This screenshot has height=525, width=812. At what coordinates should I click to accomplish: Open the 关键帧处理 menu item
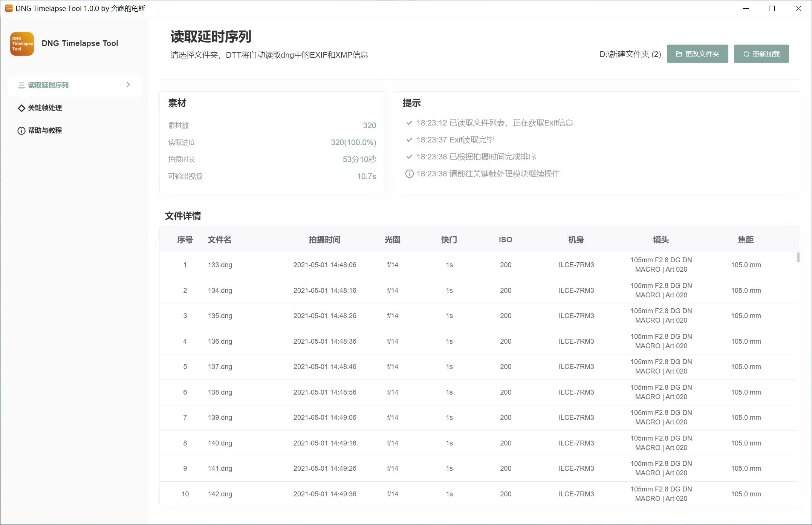[45, 108]
